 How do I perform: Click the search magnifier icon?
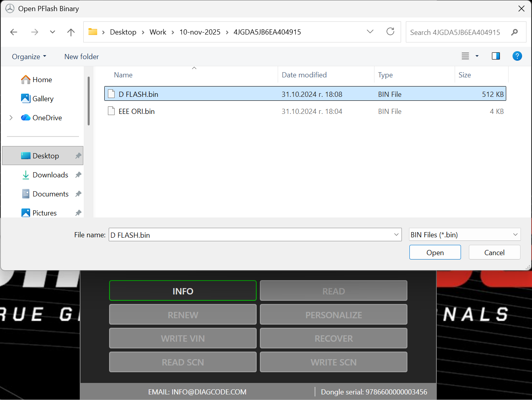[x=515, y=32]
